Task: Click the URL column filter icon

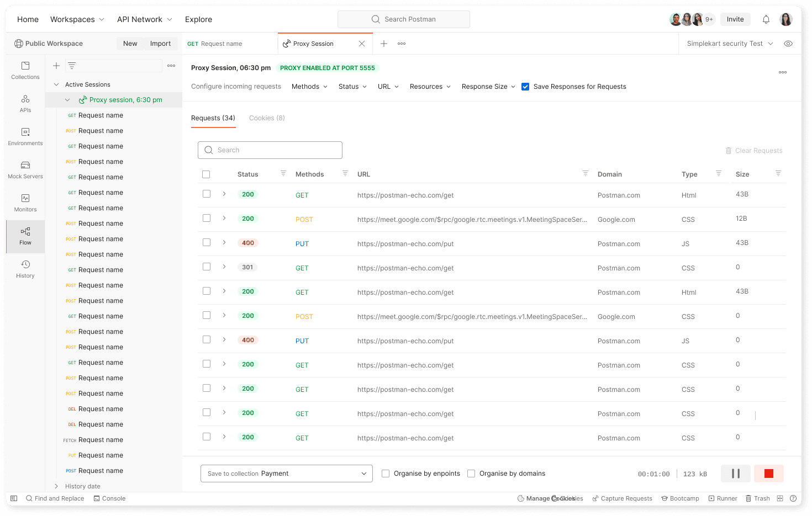Action: (586, 173)
